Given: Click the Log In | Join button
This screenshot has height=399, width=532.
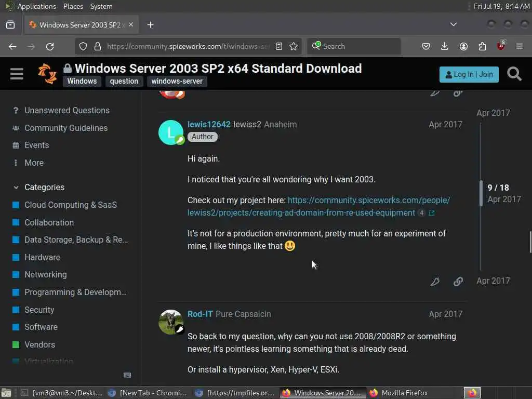Looking at the screenshot, I should [x=469, y=74].
